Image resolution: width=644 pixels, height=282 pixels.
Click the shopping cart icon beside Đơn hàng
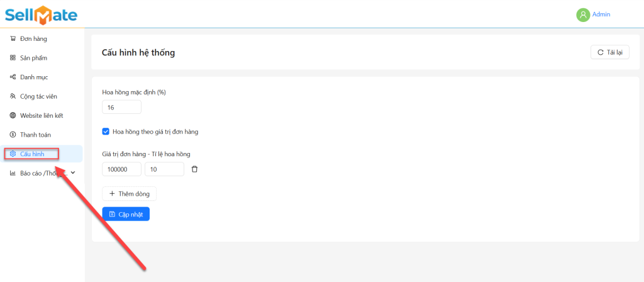[x=13, y=39]
